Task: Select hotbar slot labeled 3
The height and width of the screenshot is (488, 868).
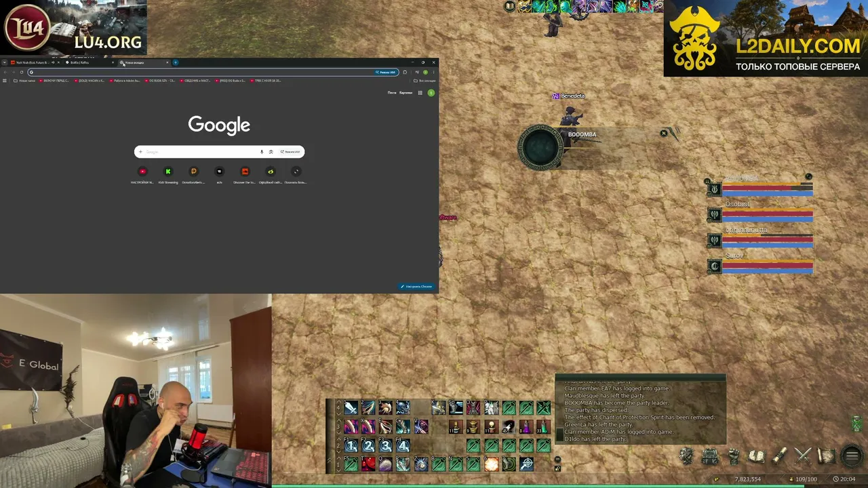Action: pyautogui.click(x=386, y=446)
